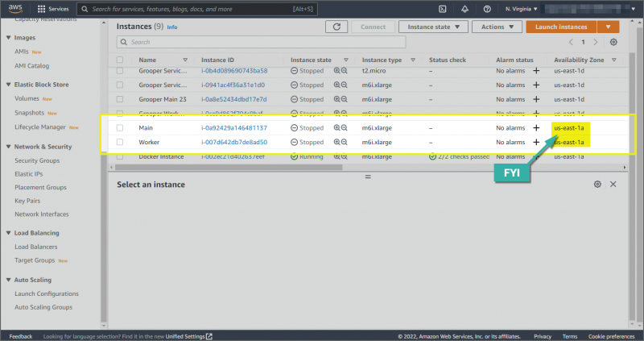644x341 pixels.
Task: Open Security Groups in the sidebar
Action: coord(37,160)
